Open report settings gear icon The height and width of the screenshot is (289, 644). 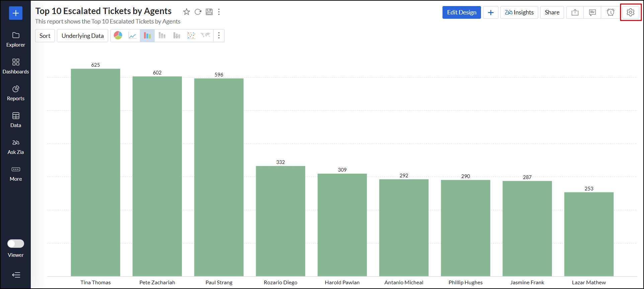(631, 12)
